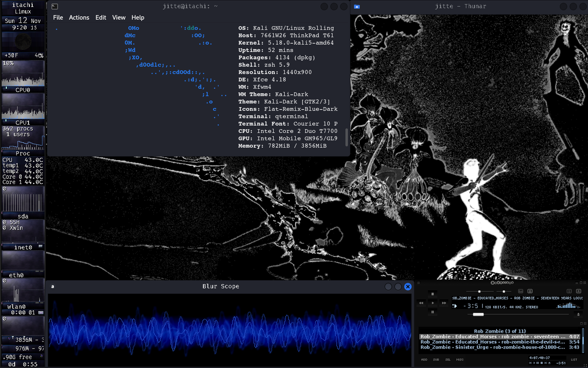Click the terminal window scrollbar

click(x=347, y=138)
